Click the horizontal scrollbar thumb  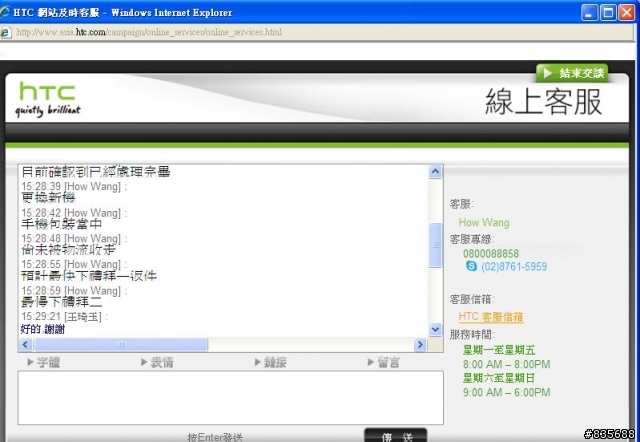pos(121,345)
